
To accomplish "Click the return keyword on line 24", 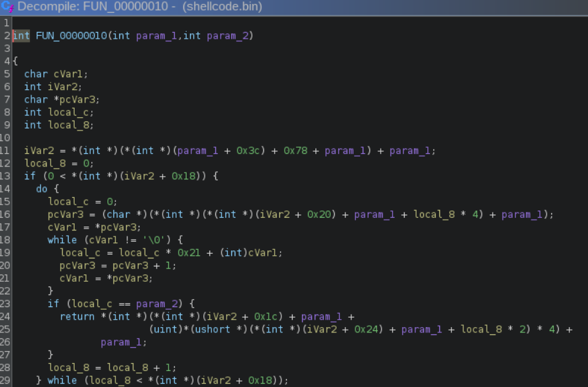I will point(77,316).
